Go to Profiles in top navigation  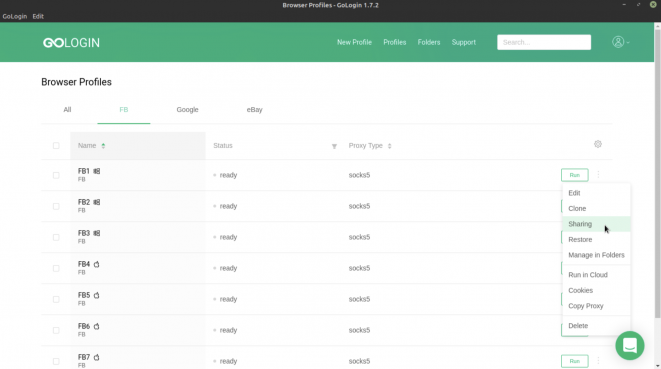[x=395, y=42]
